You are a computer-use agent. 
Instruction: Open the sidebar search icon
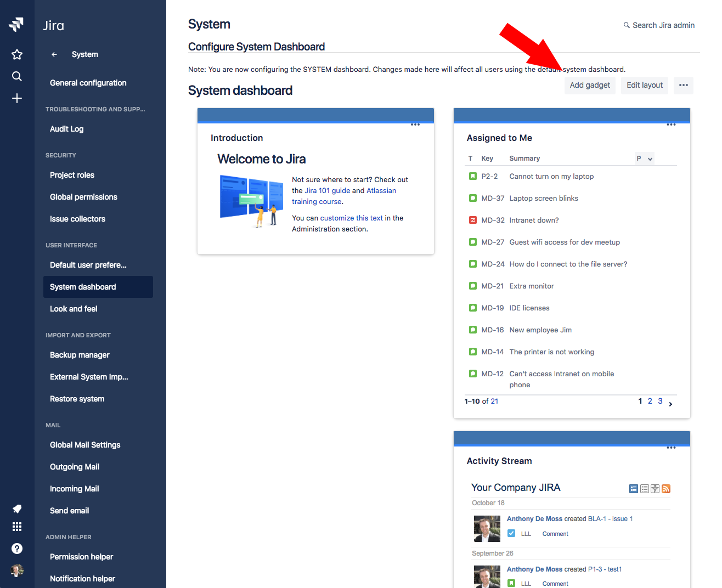[x=17, y=76]
